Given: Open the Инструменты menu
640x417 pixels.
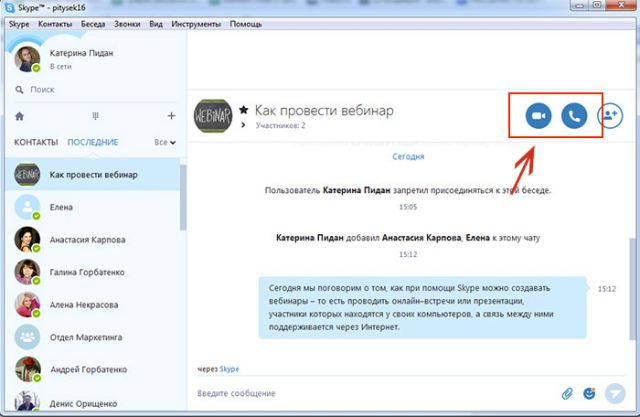Looking at the screenshot, I should point(196,24).
